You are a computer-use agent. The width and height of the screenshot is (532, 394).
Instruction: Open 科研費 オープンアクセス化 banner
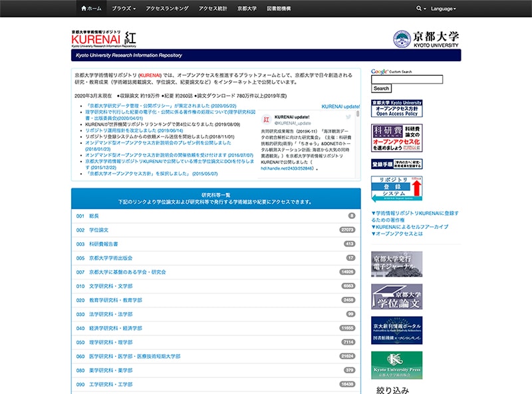click(x=396, y=138)
